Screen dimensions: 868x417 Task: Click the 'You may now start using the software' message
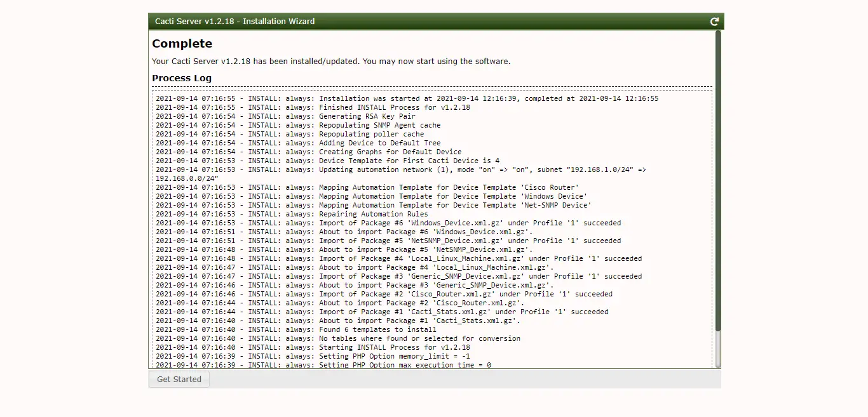tap(437, 62)
